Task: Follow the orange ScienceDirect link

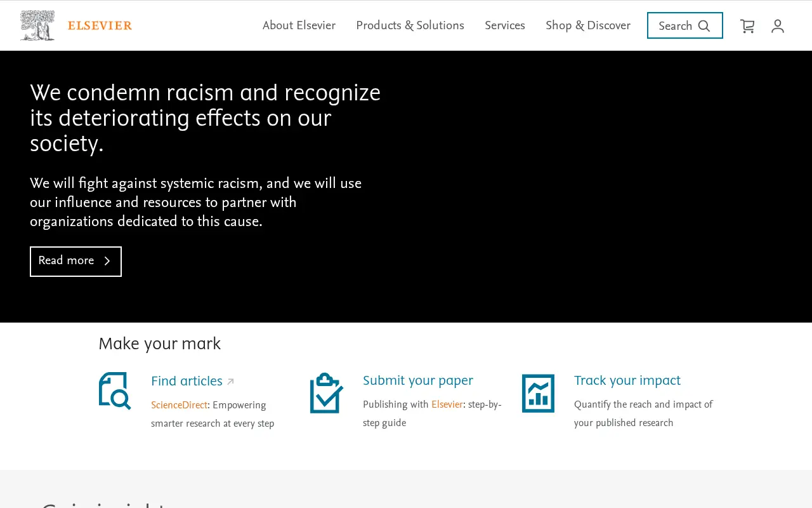Action: click(x=179, y=405)
